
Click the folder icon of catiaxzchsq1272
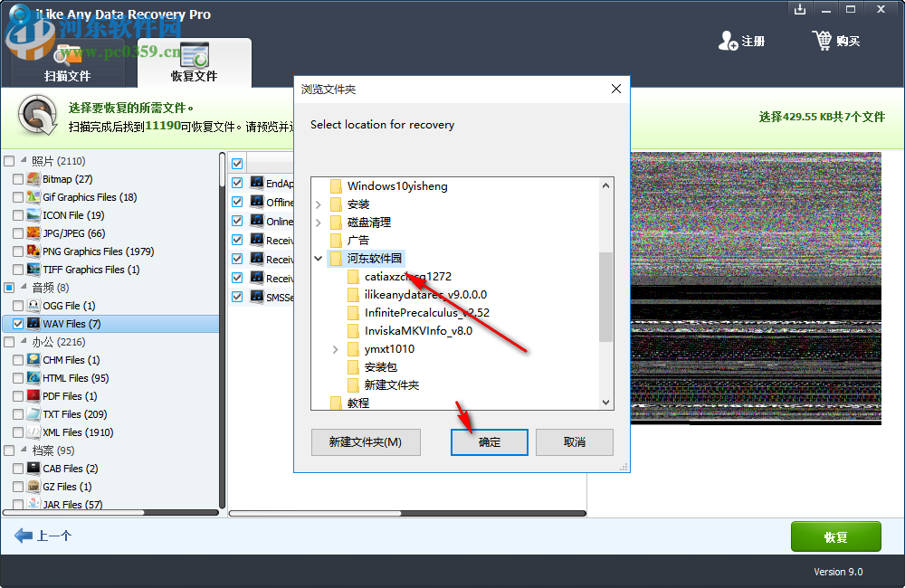coord(355,276)
